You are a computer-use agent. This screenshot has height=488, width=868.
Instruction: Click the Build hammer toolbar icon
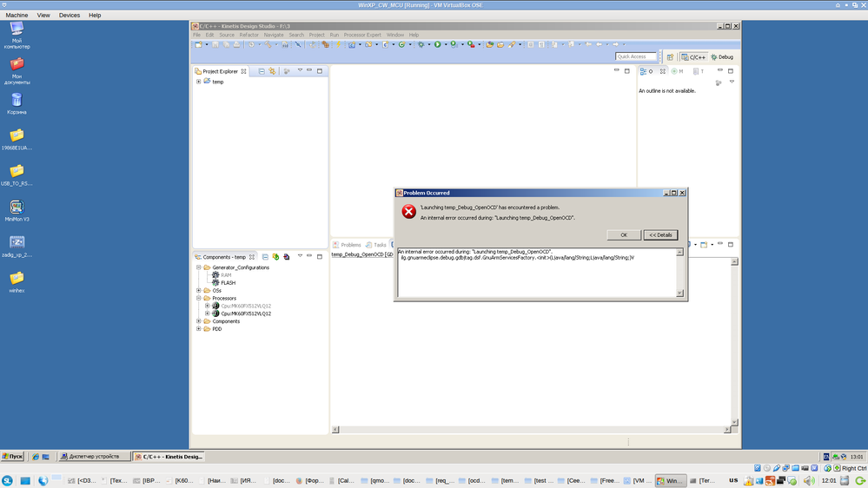coord(268,44)
